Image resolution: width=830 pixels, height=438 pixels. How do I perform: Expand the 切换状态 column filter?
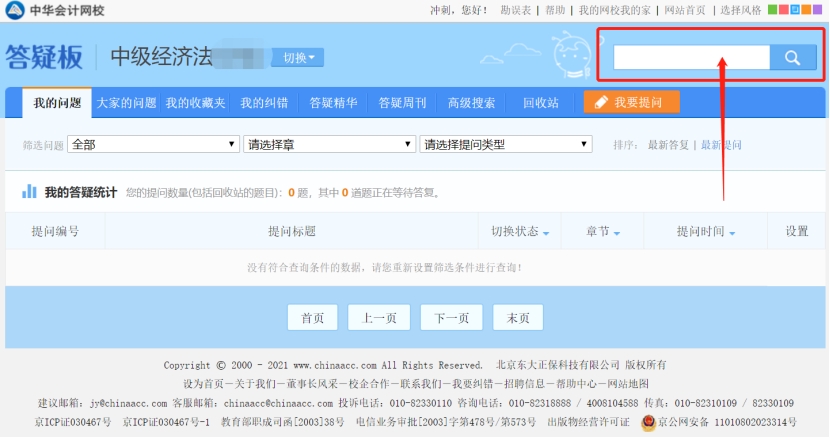coord(546,233)
